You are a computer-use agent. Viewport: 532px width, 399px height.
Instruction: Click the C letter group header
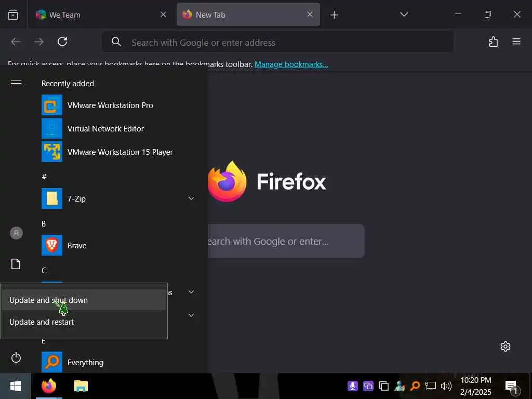point(44,270)
